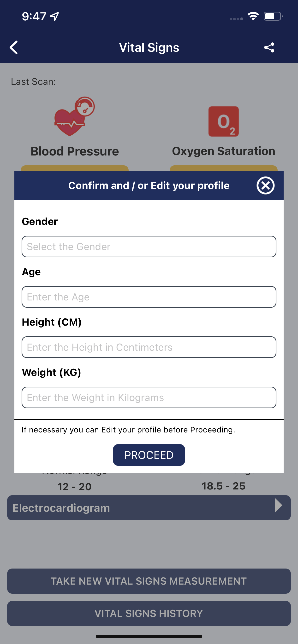298x644 pixels.
Task: Tap the back arrow icon
Action: [14, 47]
